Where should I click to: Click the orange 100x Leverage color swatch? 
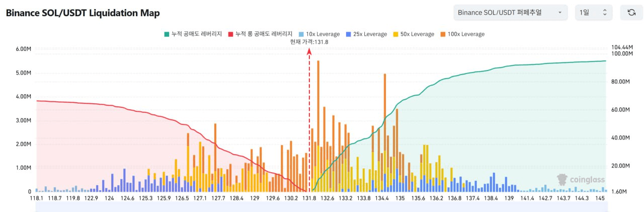tap(442, 34)
